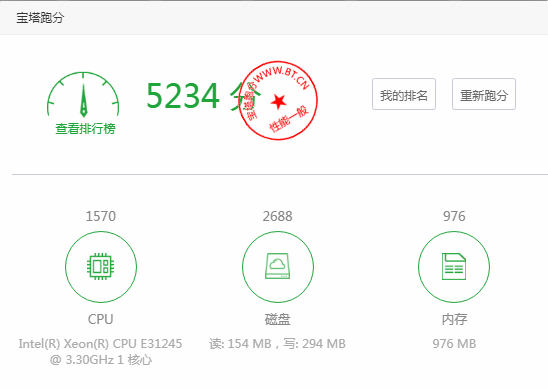Click the 重新跑分 button to rerun the benchmark
The height and width of the screenshot is (389, 548).
coord(484,94)
